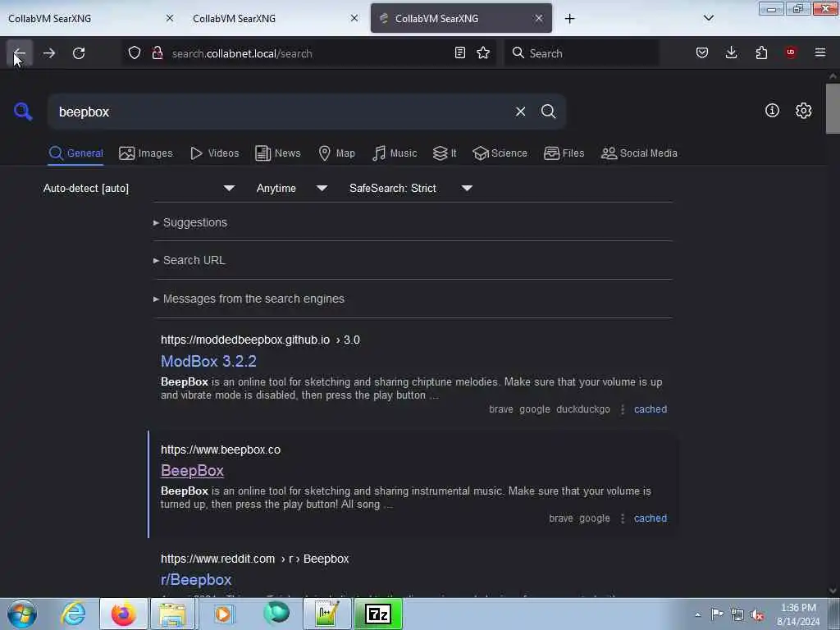Image resolution: width=840 pixels, height=630 pixels.
Task: Open Notepad++ from the taskbar
Action: click(326, 614)
